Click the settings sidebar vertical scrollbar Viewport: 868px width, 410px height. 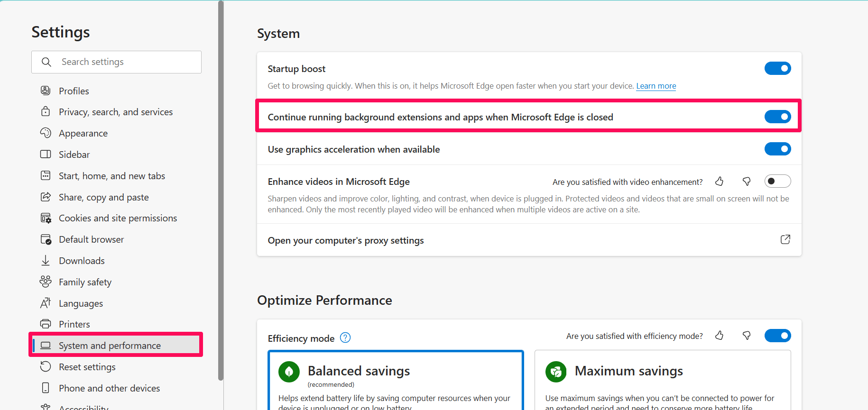(x=221, y=190)
